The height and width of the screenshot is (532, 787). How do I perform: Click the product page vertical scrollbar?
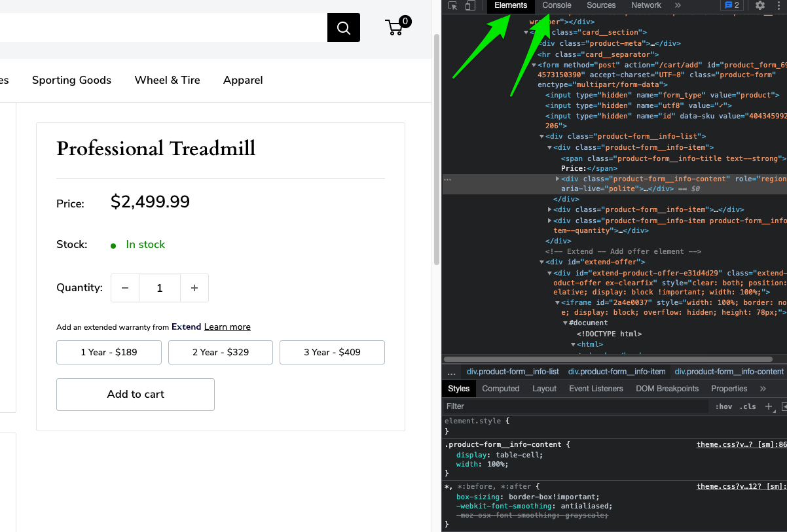(437, 151)
